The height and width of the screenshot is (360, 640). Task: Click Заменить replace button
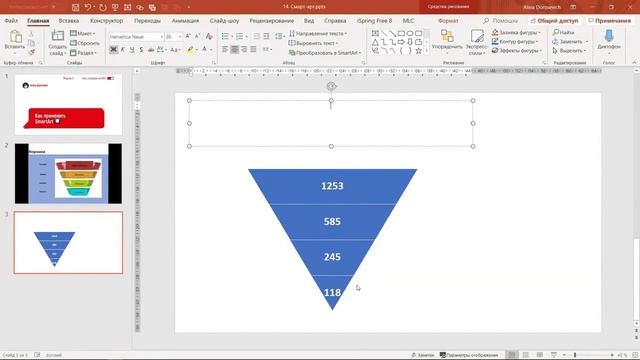[570, 41]
